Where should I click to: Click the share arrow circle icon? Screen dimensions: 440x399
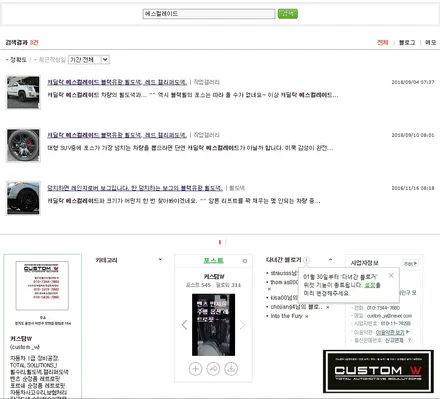[213, 369]
